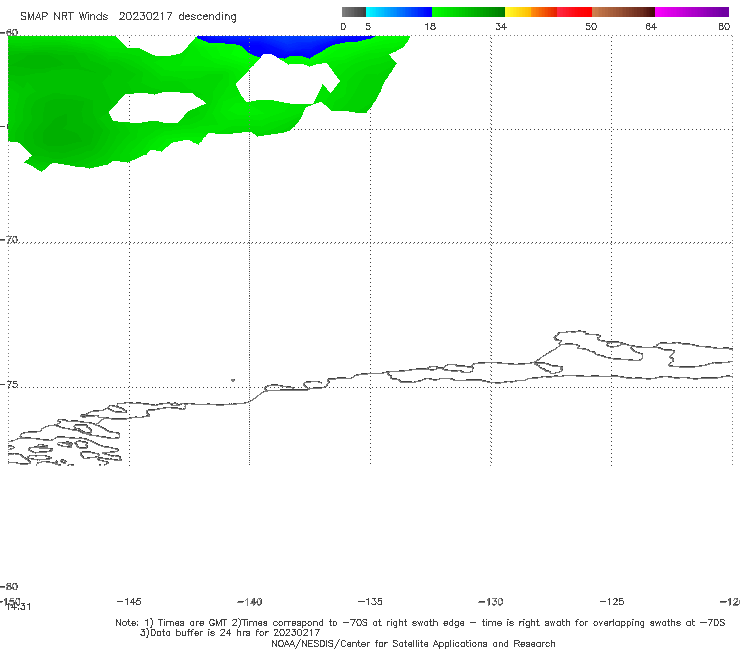Screen dimensions: 740x650
Task: Click the small island marker near -141 longitude
Action: point(233,380)
